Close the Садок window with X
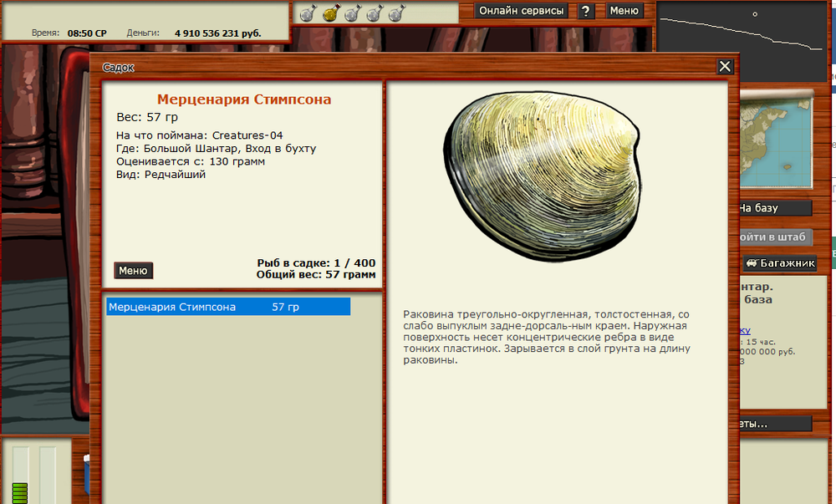This screenshot has width=836, height=504. tap(725, 67)
